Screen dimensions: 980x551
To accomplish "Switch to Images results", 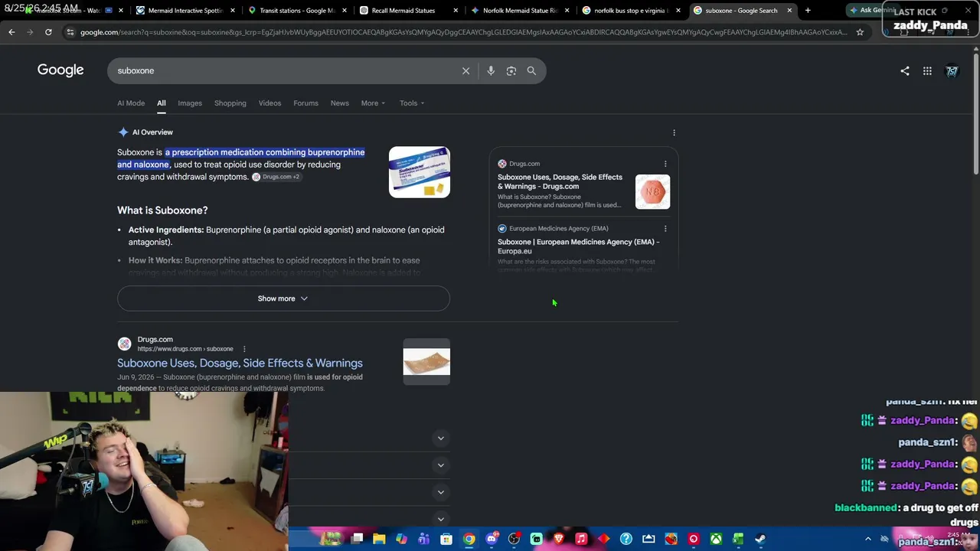I will (190, 103).
